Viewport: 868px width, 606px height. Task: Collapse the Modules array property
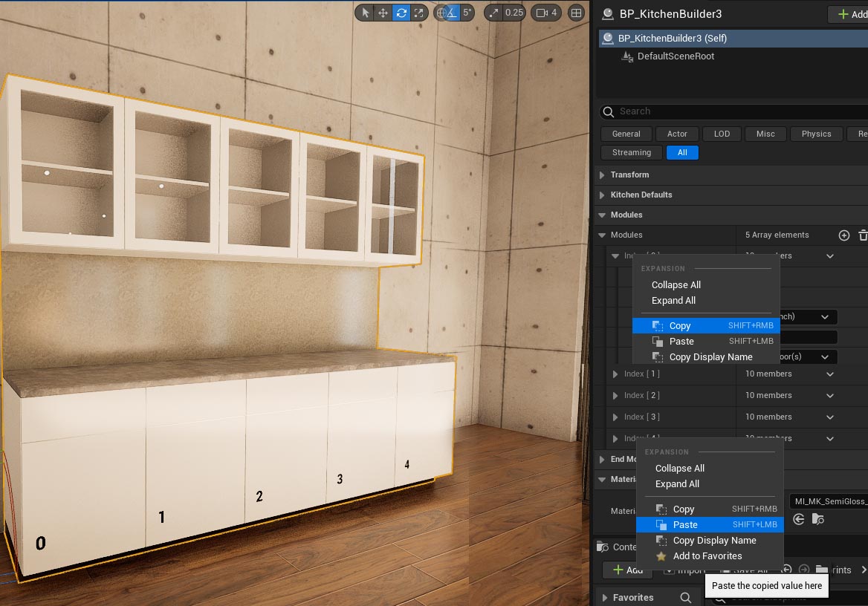pyautogui.click(x=602, y=235)
